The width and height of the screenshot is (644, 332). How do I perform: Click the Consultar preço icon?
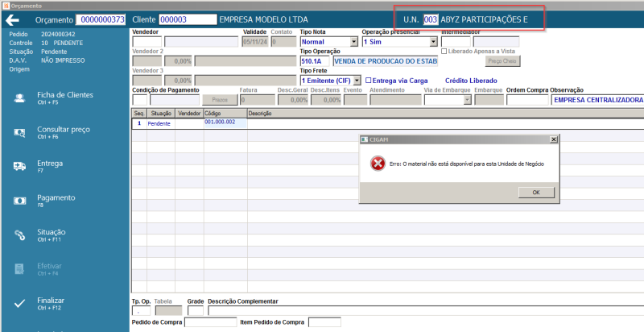19,132
